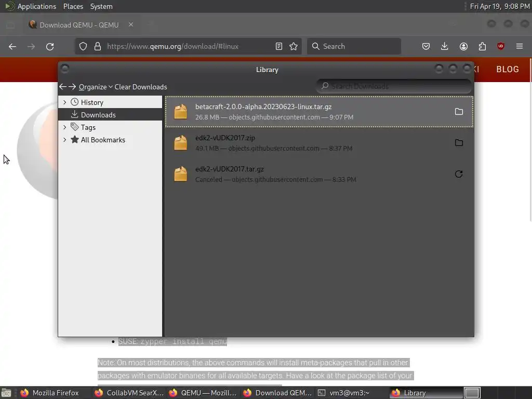Viewport: 532px width, 399px height.
Task: Select edk2-vUDK2017.tar.gz archive icon
Action: point(180,174)
